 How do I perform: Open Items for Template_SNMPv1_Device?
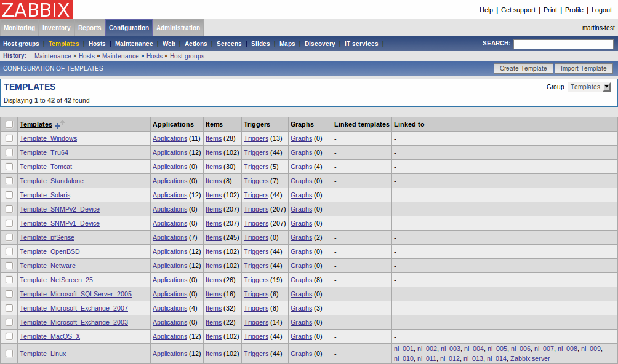[214, 224]
